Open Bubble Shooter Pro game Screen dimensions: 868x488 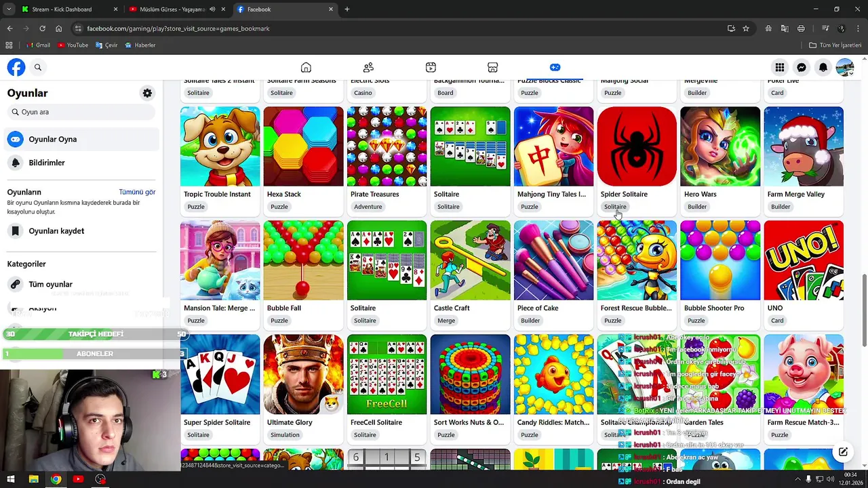pyautogui.click(x=720, y=260)
